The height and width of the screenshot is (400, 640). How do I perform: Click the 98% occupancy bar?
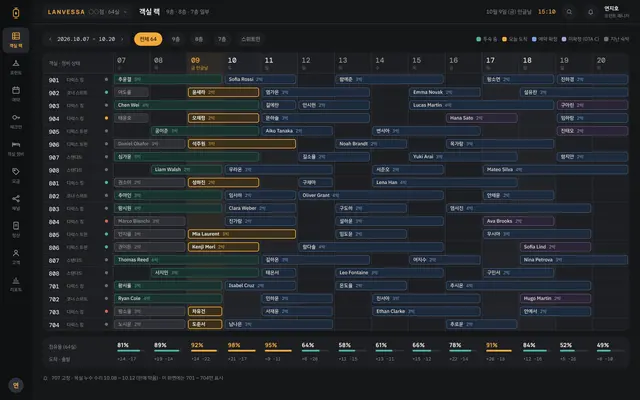[x=242, y=351]
